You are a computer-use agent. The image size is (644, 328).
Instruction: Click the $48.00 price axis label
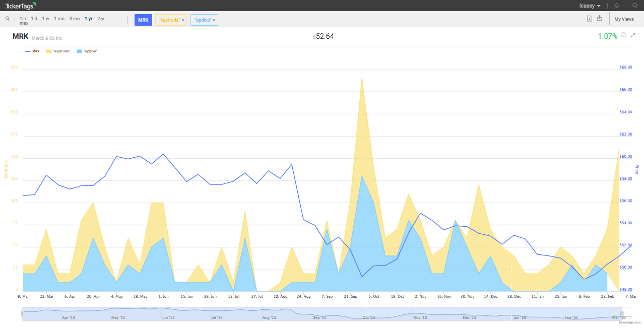(x=625, y=290)
